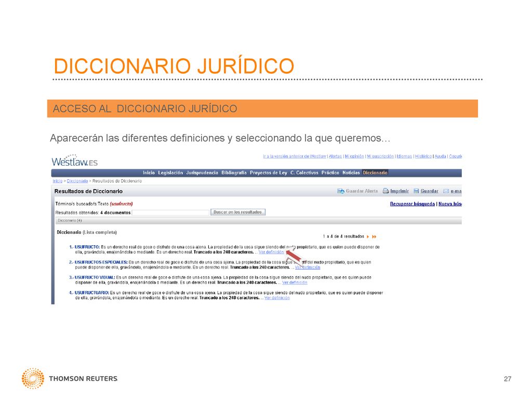This screenshot has width=532, height=399.
Task: Open Proyectos de Ley section
Action: (x=269, y=172)
